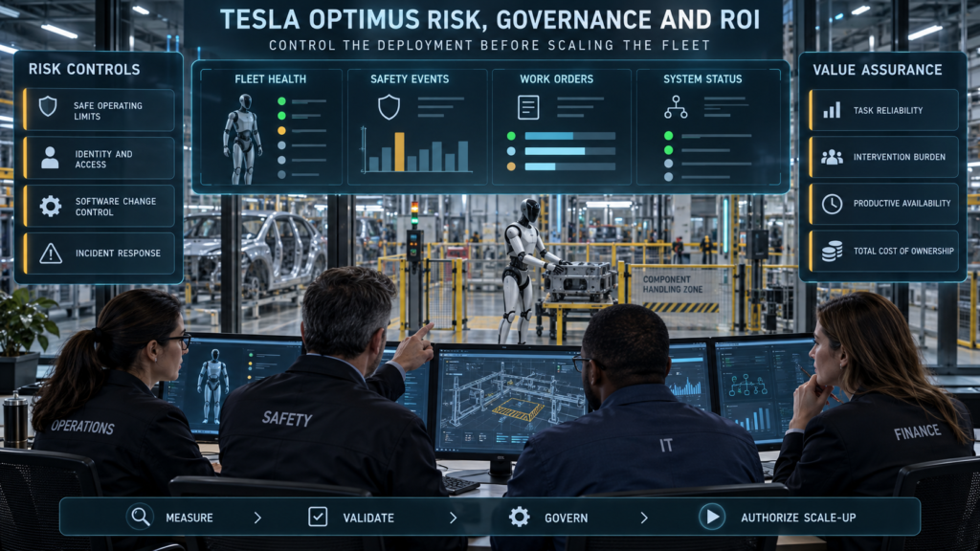The height and width of the screenshot is (551, 980).
Task: Open the Work Orders panel heading
Action: click(556, 79)
